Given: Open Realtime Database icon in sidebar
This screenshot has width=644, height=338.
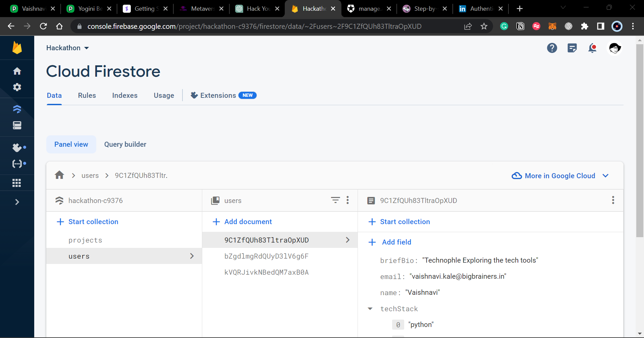Looking at the screenshot, I should coord(17,125).
